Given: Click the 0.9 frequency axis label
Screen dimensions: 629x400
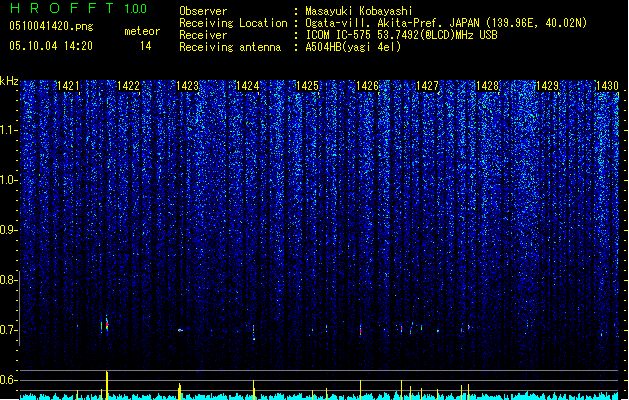Looking at the screenshot, I should click(8, 230).
